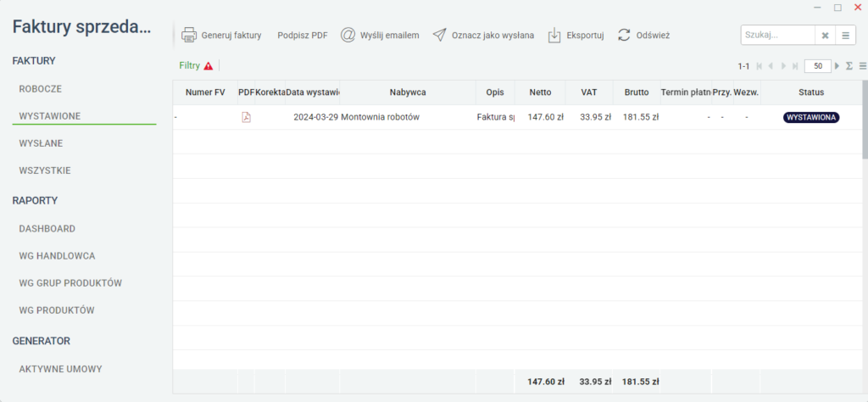This screenshot has height=402, width=868.
Task: Maximize the window
Action: (x=837, y=7)
